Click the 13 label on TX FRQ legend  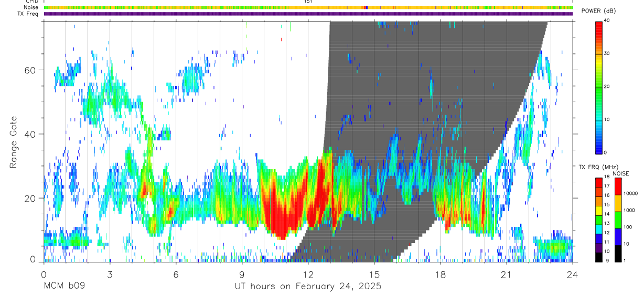607,223
